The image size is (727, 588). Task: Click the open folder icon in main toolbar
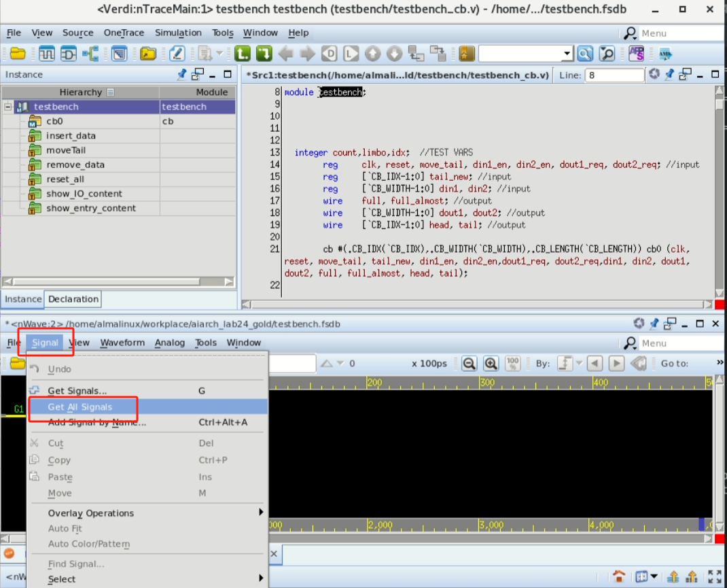(18, 54)
